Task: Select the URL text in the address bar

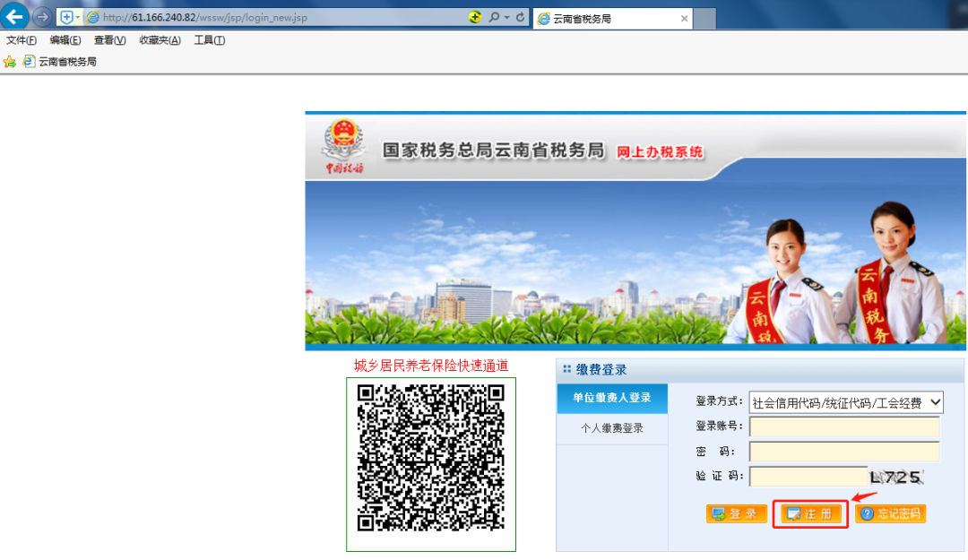Action: [x=205, y=17]
